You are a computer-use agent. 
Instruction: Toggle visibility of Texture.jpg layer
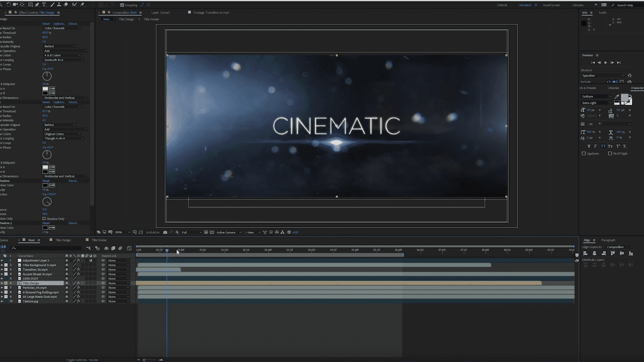[67, 301]
